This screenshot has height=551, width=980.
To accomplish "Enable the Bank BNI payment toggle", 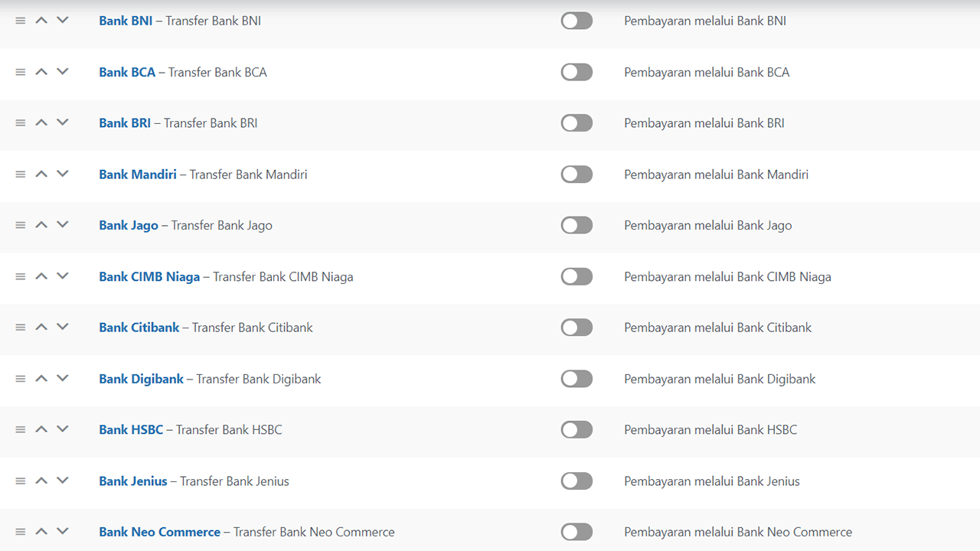I will pyautogui.click(x=577, y=21).
